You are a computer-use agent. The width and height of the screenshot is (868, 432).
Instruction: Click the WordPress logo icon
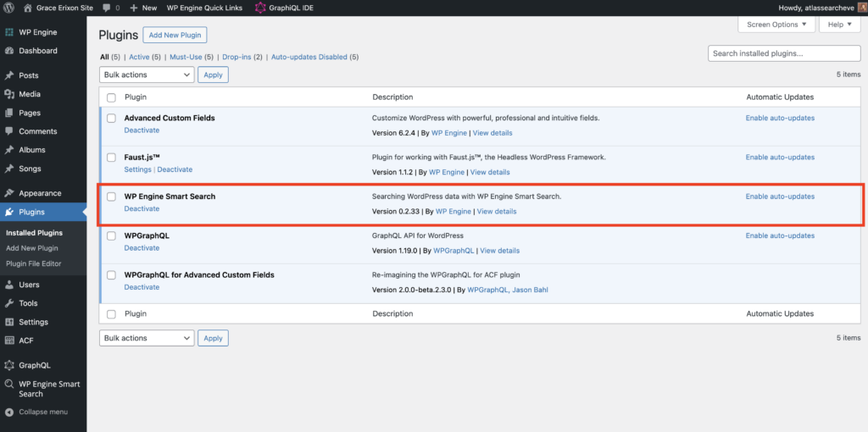(x=8, y=8)
